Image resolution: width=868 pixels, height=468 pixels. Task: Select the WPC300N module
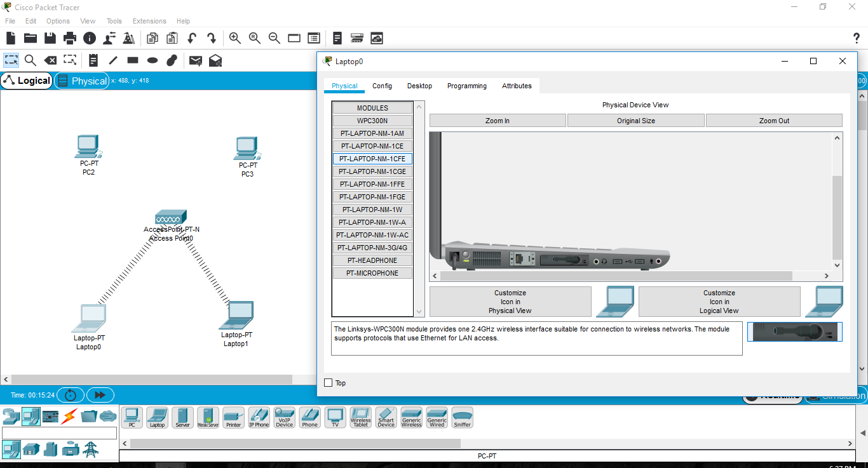tap(372, 121)
